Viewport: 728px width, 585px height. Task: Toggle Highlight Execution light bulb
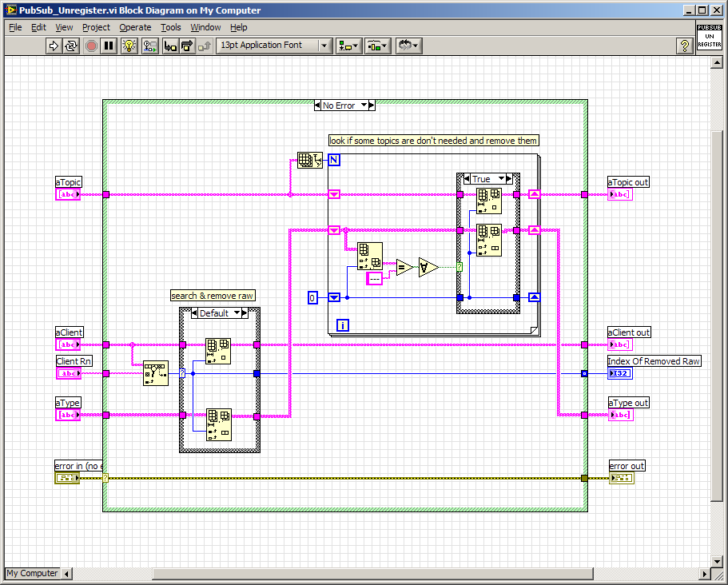point(129,46)
